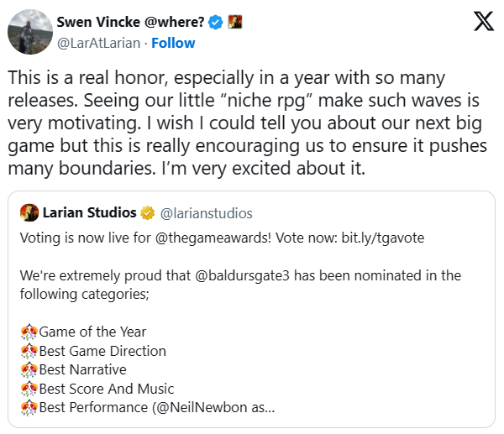Visit the @larianstudios handle

(x=206, y=213)
